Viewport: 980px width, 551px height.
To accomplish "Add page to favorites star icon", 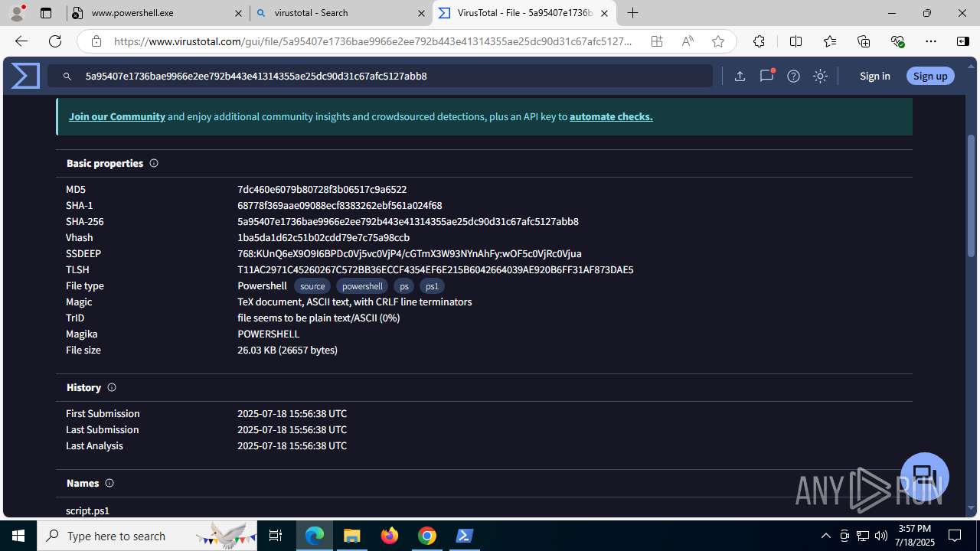I will 718,41.
